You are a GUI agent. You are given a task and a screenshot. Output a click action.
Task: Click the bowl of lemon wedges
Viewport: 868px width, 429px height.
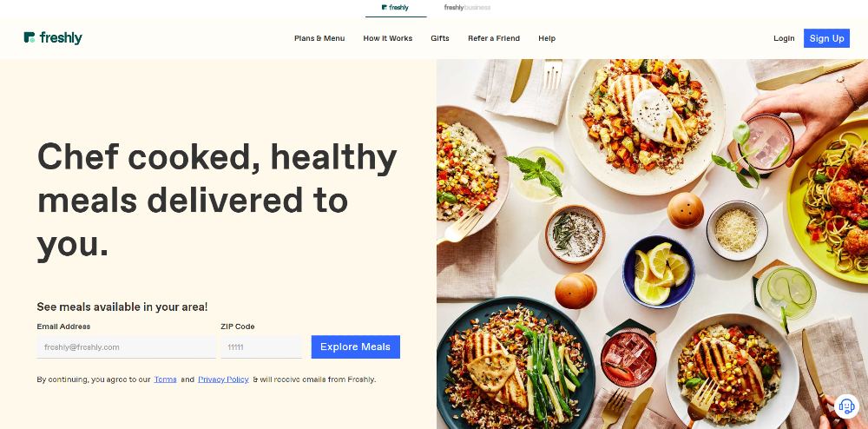point(659,272)
